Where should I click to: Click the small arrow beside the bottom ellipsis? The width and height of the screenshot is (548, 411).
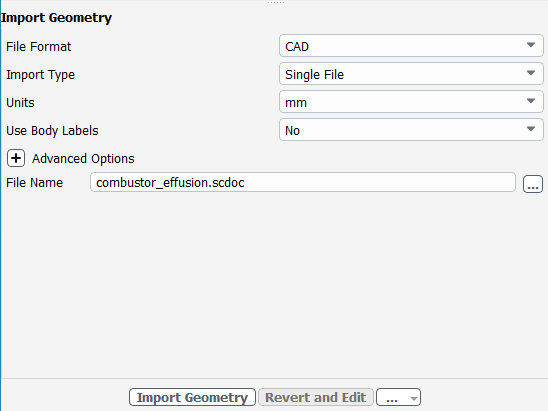click(413, 398)
